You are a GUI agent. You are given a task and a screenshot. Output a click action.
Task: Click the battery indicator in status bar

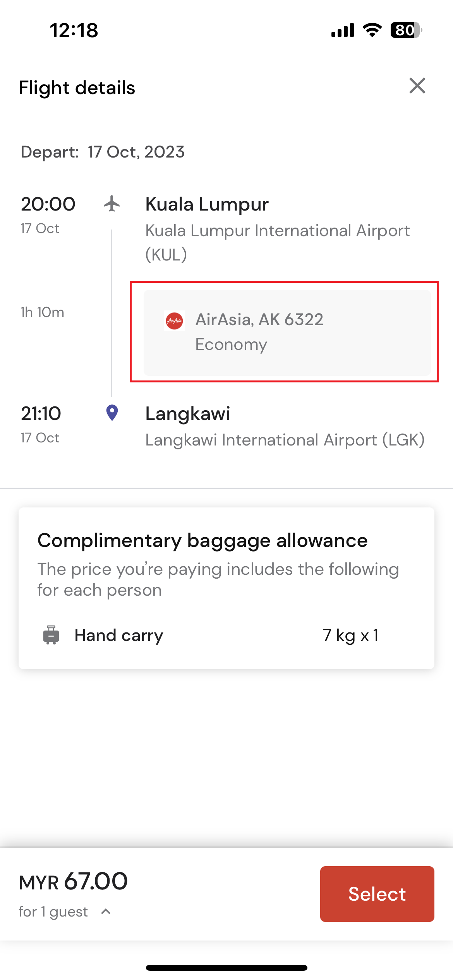(406, 30)
